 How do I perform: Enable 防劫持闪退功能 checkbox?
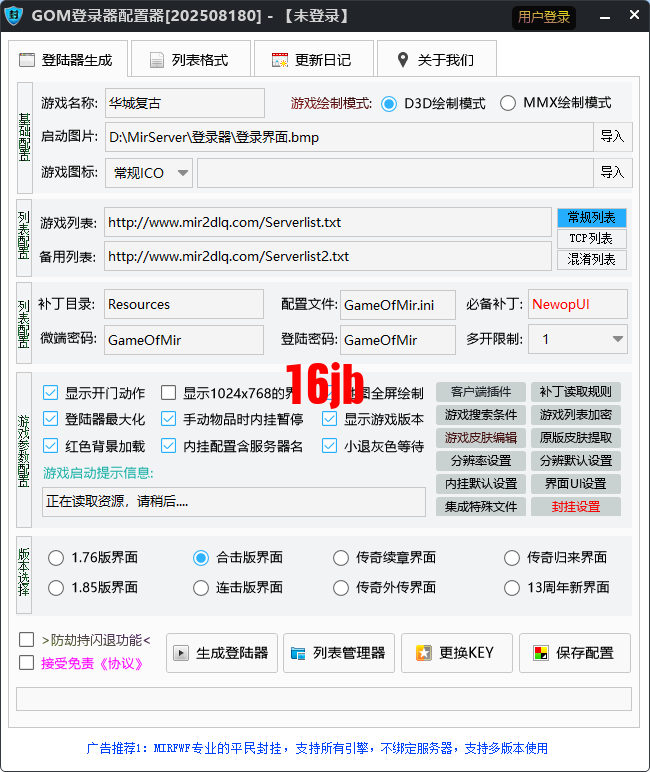[x=26, y=640]
